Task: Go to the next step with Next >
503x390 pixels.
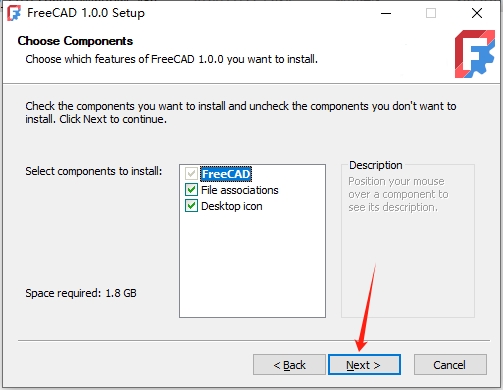Action: (364, 365)
